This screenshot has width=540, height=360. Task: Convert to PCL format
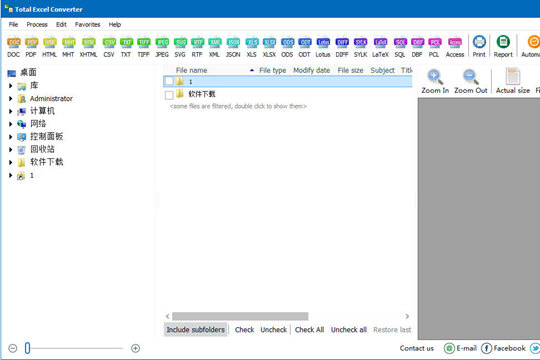point(434,47)
